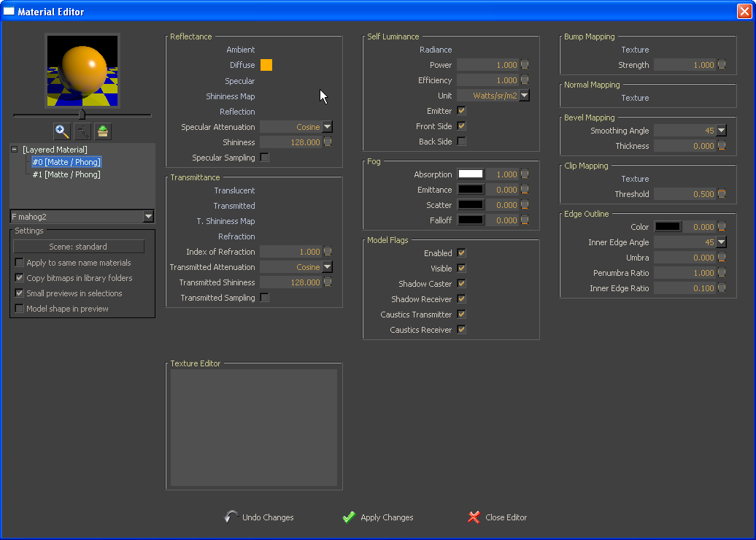Click the Transmitted Shininess spinner knob
Image resolution: width=756 pixels, height=540 pixels.
(328, 282)
